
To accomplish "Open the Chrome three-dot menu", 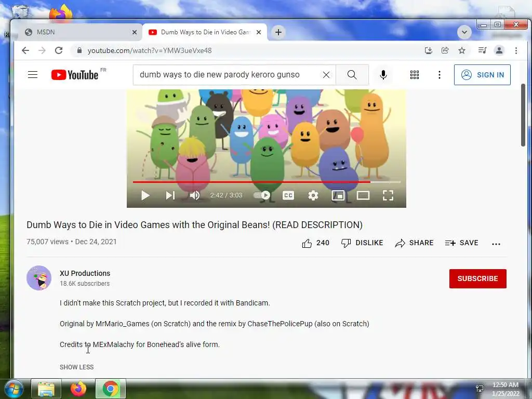I will [516, 50].
